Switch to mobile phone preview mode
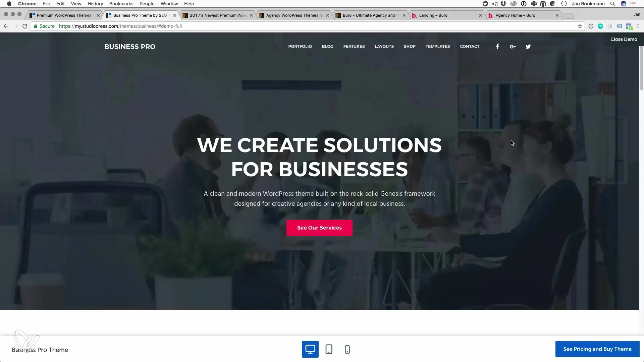Viewport: 644px width, 362px height. (x=347, y=349)
